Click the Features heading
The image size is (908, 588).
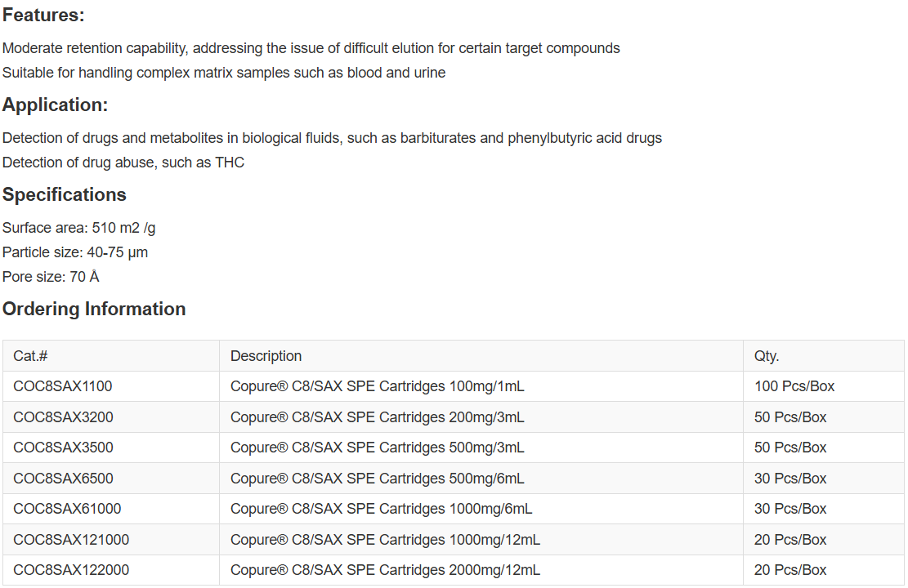click(x=43, y=16)
